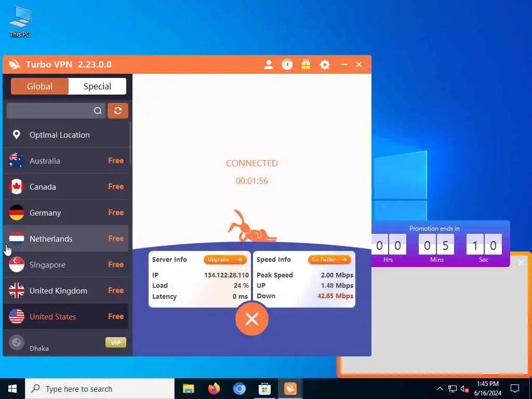Screen dimensions: 532x399
Task: Click the Netherlands flag icon
Action: (16, 239)
